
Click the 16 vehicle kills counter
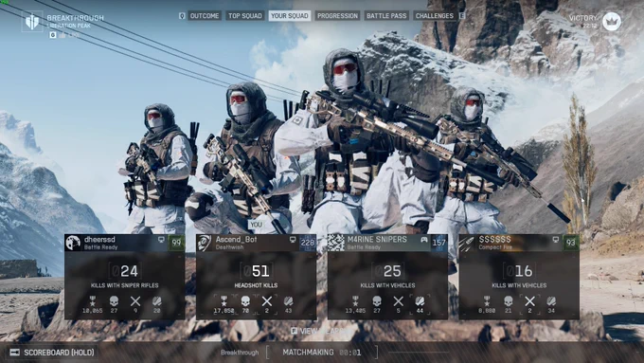519,271
